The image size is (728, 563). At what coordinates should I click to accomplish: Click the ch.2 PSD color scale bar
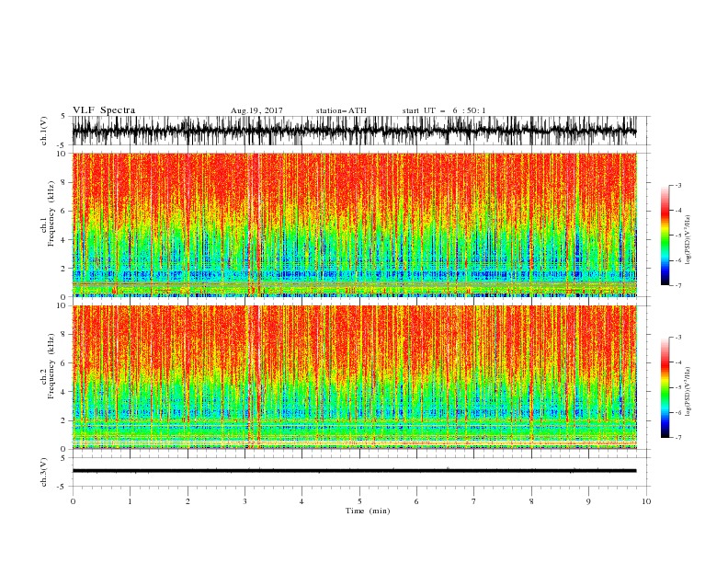click(x=665, y=387)
